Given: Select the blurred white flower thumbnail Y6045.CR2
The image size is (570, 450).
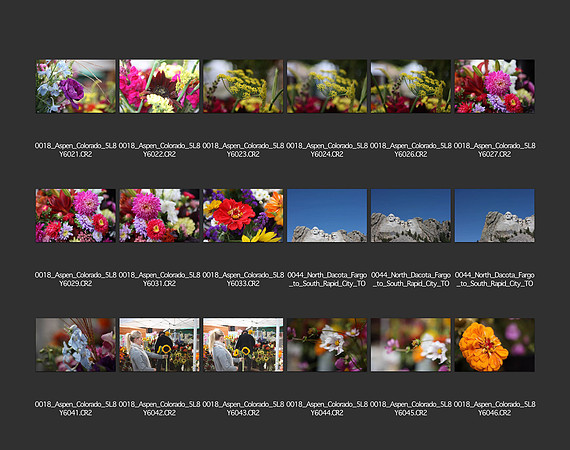Looking at the screenshot, I should (411, 345).
